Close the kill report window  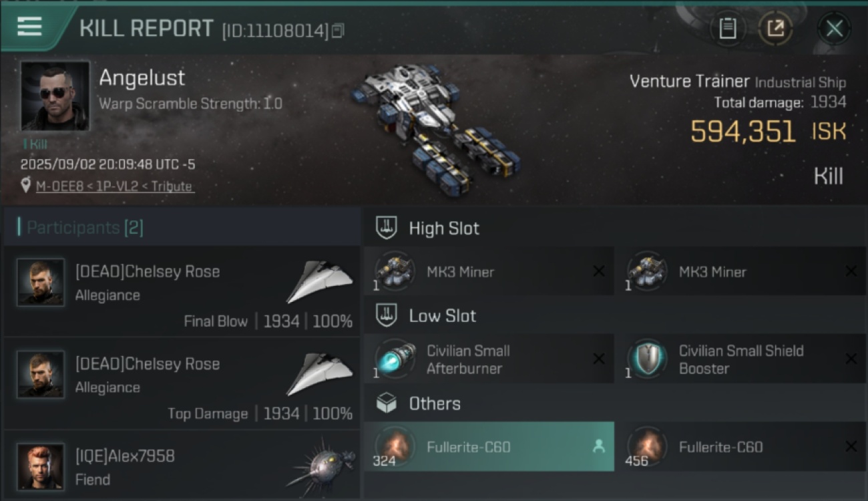(x=835, y=29)
